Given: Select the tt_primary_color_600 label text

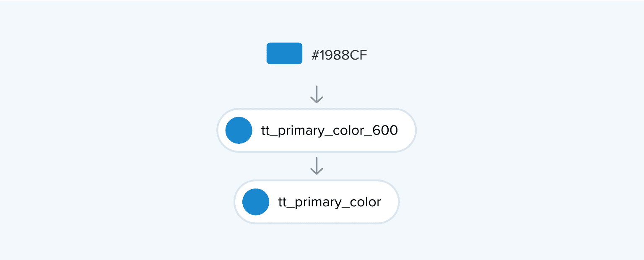Looking at the screenshot, I should coord(329,130).
